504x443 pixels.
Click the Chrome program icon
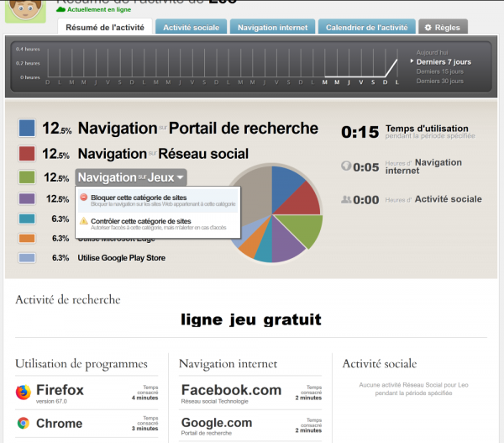(x=24, y=423)
